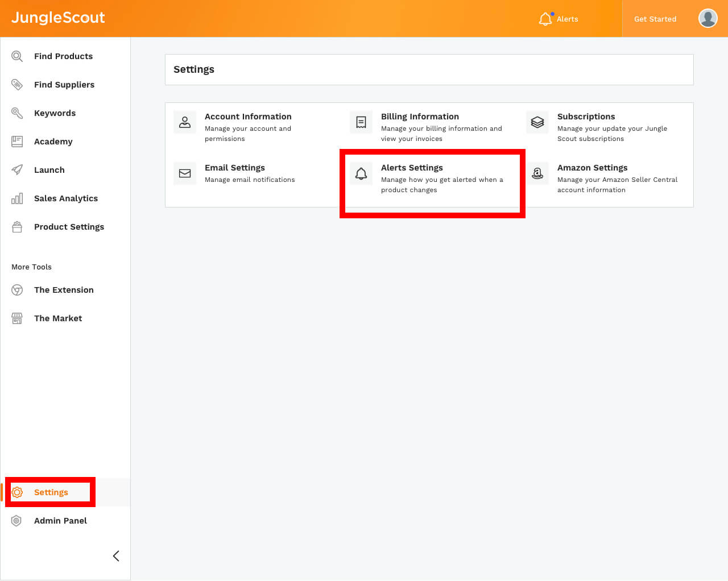This screenshot has height=581, width=728.
Task: Click the Get Started button
Action: point(655,19)
